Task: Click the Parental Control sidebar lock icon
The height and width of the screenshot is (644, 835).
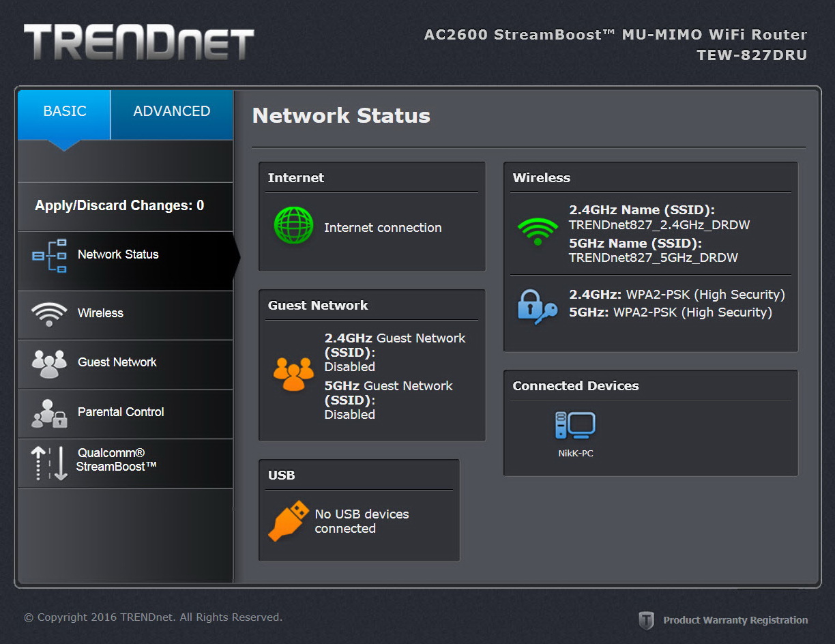Action: pos(49,413)
